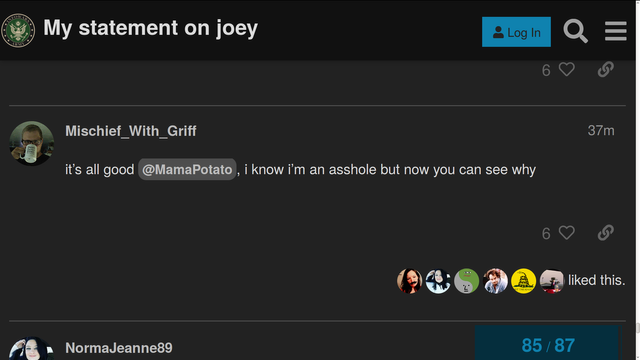Click the green Pepe liker avatar
The image size is (640, 360).
pos(467,281)
